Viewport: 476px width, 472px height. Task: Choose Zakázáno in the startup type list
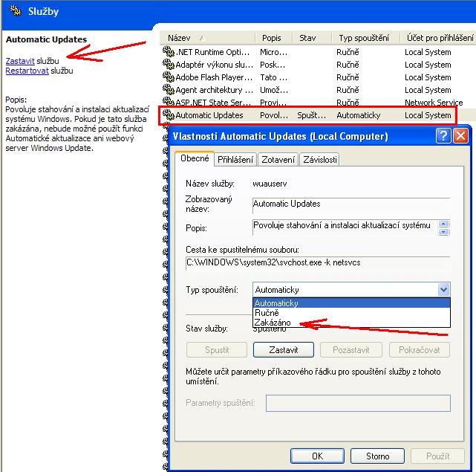[351, 323]
